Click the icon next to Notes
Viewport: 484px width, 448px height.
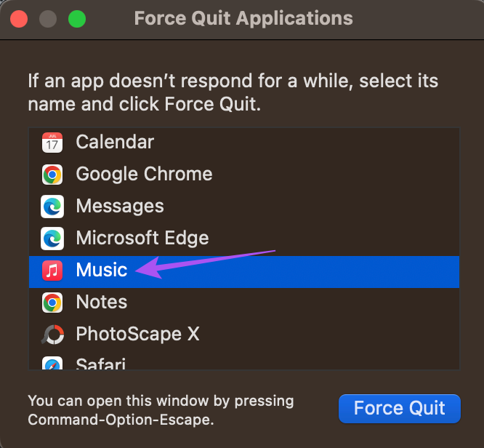coord(52,303)
